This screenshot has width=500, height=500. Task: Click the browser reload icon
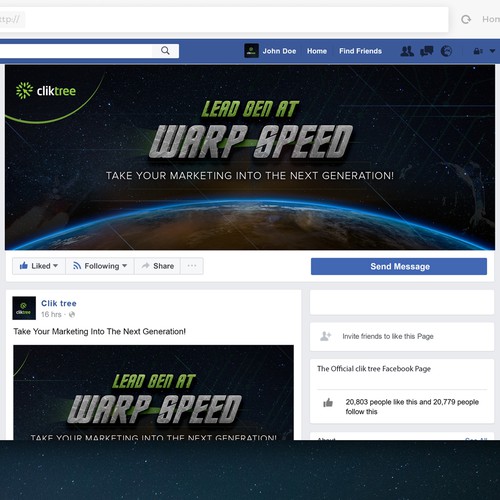point(466,19)
